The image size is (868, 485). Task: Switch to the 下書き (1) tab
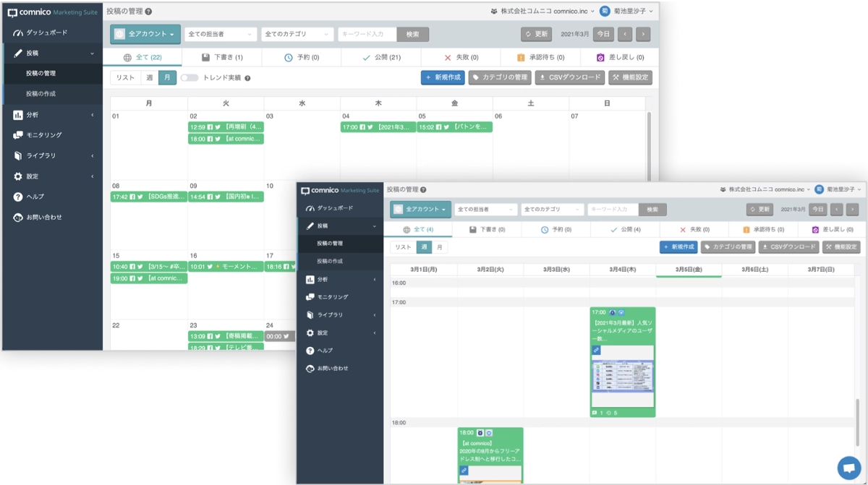pyautogui.click(x=222, y=57)
